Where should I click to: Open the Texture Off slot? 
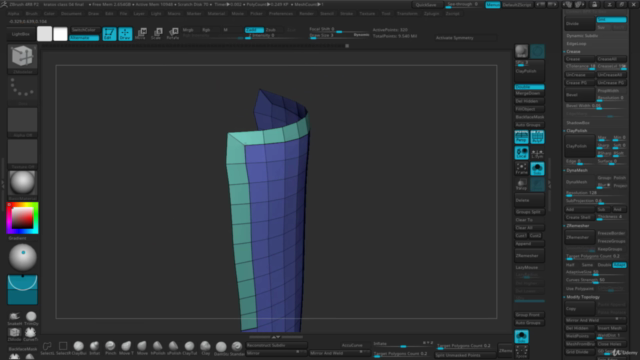tap(22, 152)
